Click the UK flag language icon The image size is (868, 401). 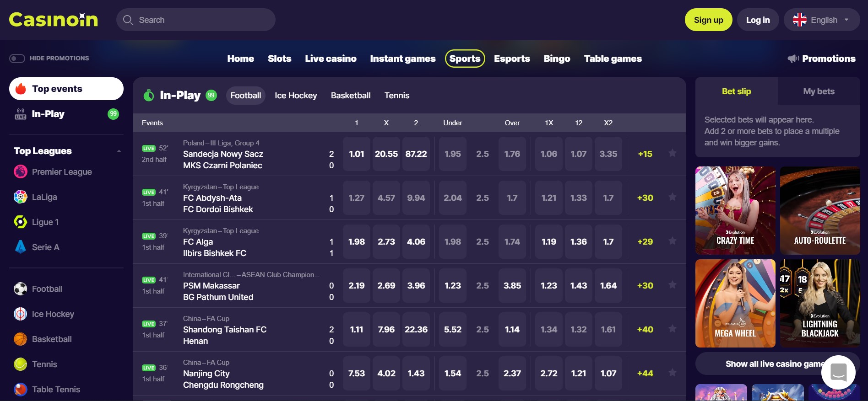click(800, 20)
